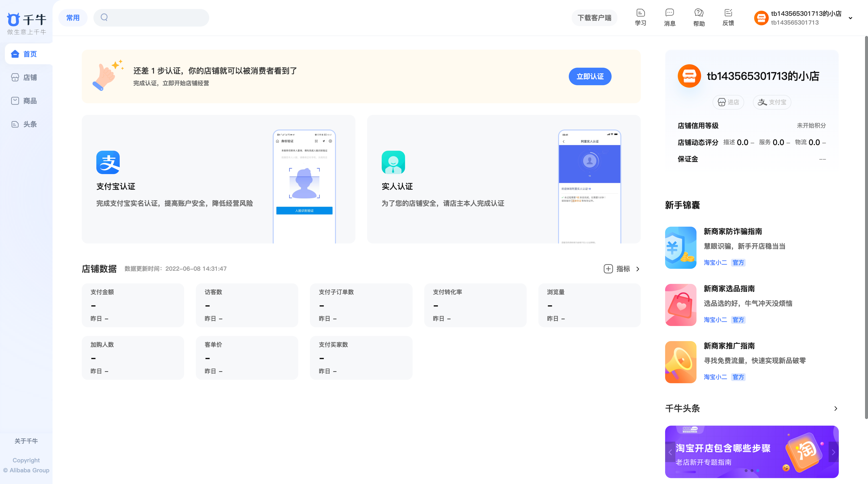Click the third banner pagination dot

(758, 471)
